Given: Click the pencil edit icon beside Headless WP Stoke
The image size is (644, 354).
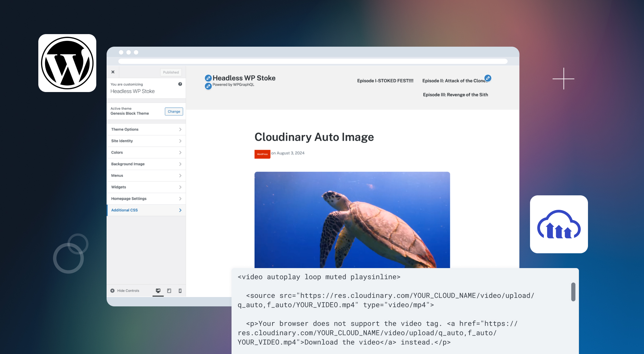Looking at the screenshot, I should 208,78.
